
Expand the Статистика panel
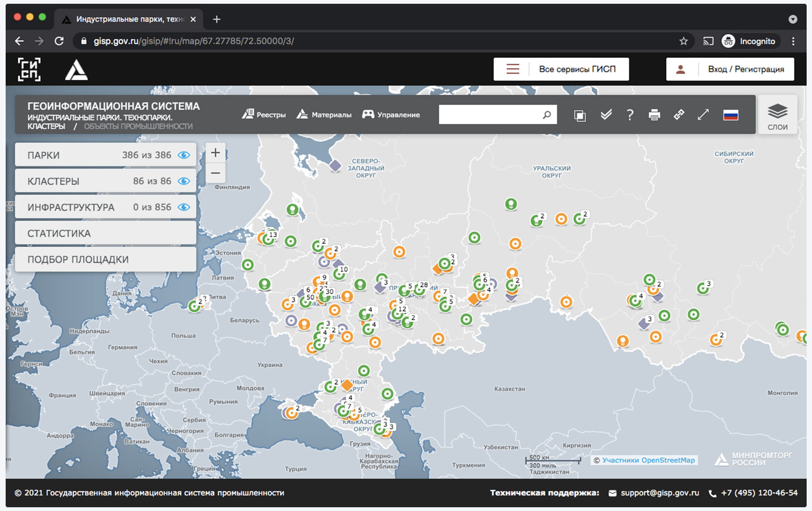click(105, 233)
